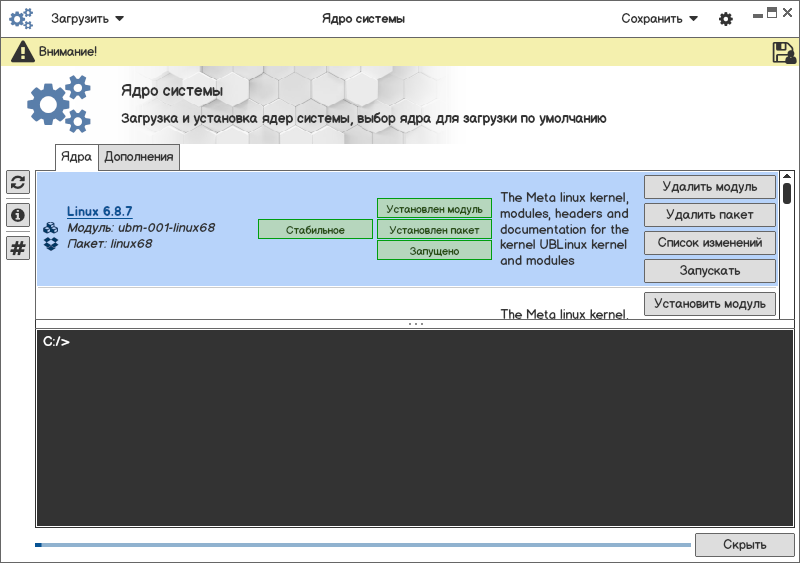Switch to the Дополнения tab
The width and height of the screenshot is (800, 563).
pyautogui.click(x=139, y=157)
